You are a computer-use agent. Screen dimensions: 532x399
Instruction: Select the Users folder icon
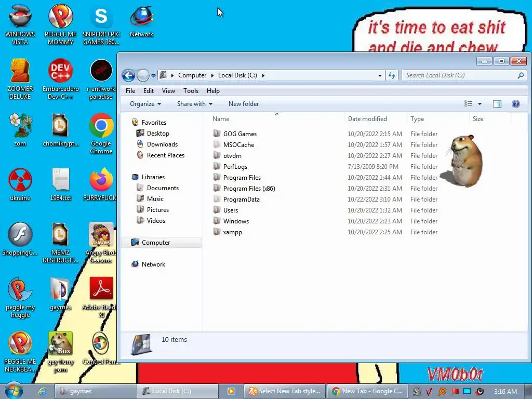tap(217, 210)
